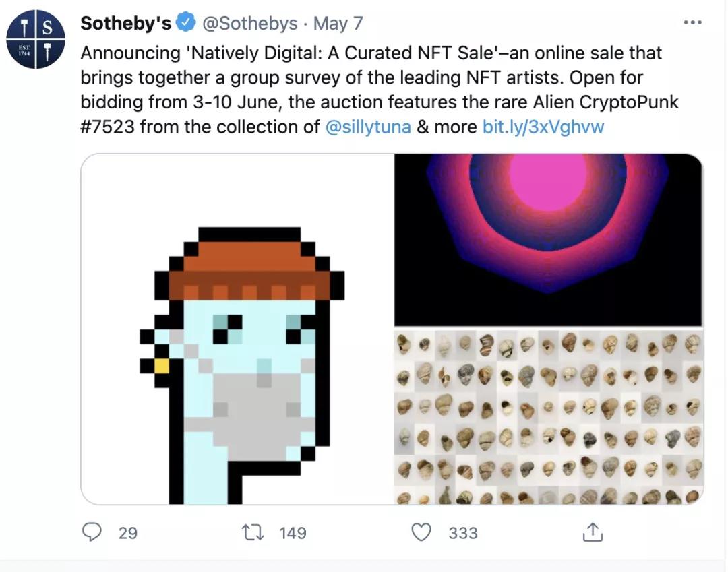728x572 pixels.
Task: Like the tweet with heart icon
Action: tap(421, 532)
